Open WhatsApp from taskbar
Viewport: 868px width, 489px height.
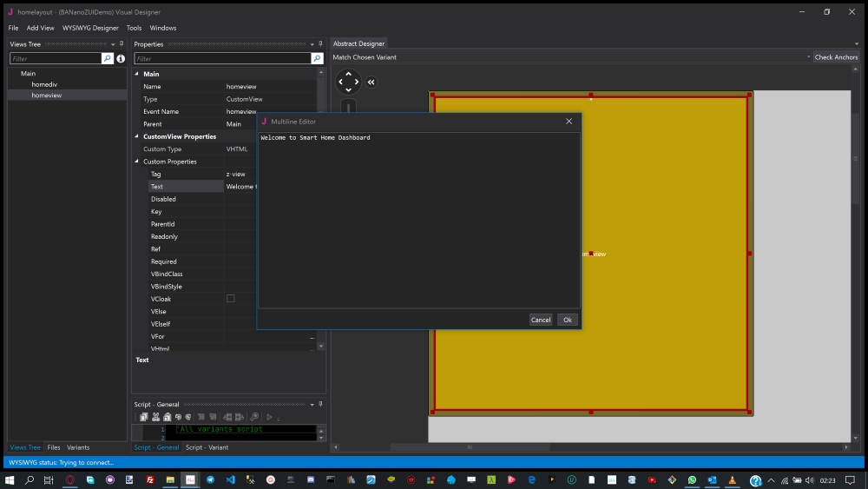pyautogui.click(x=692, y=480)
